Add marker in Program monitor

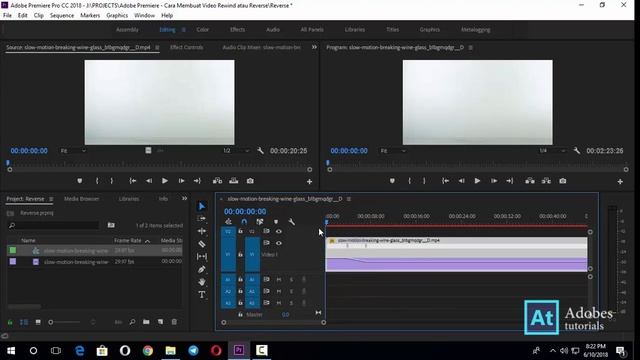point(392,181)
